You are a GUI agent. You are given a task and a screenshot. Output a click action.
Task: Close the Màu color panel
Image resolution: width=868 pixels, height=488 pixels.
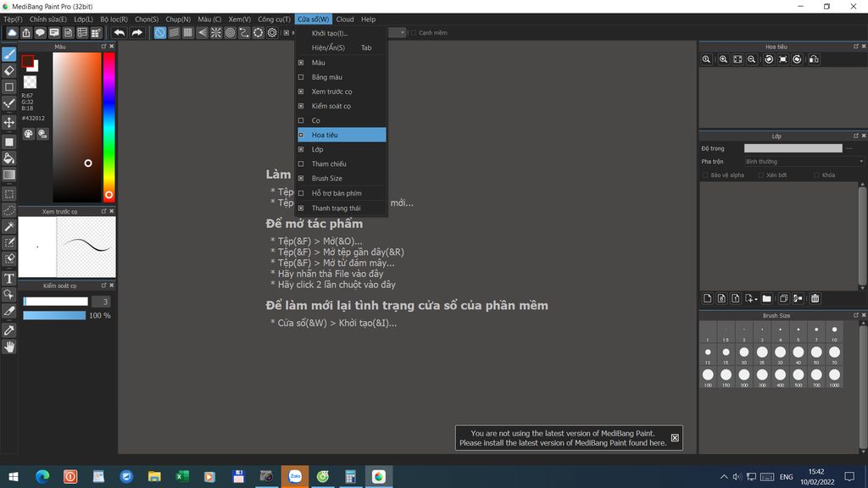(112, 47)
